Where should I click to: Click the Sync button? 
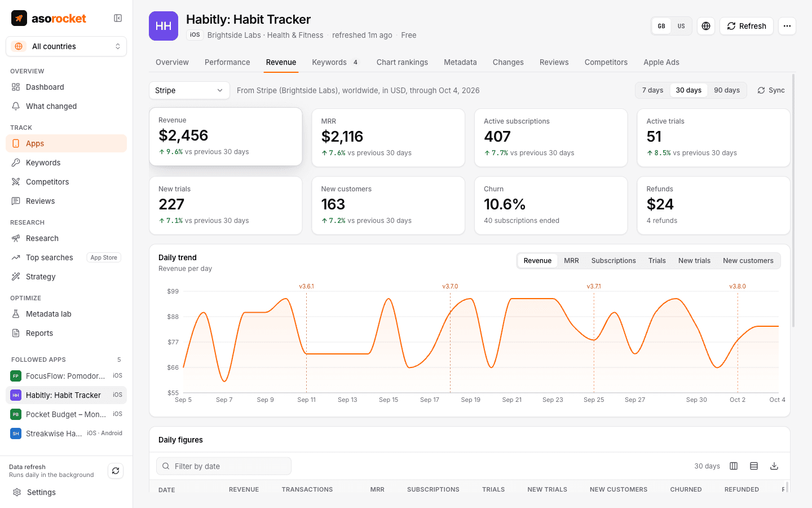point(771,90)
